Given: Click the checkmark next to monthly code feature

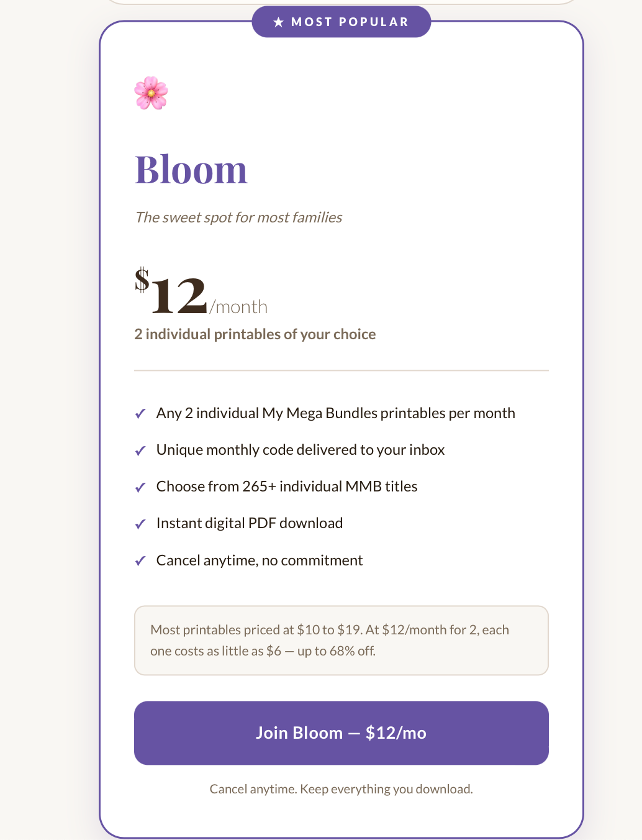Looking at the screenshot, I should coord(140,450).
